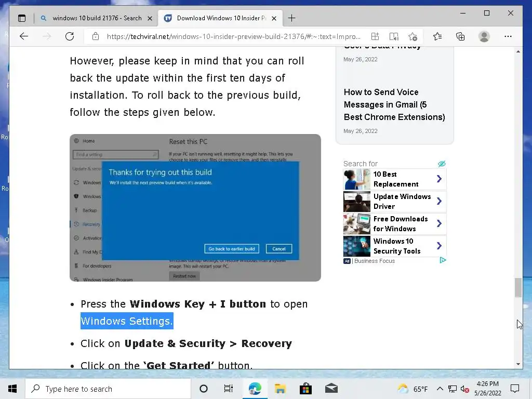532x399 pixels.
Task: Open Free Downloads for Windows ad link
Action: click(401, 224)
